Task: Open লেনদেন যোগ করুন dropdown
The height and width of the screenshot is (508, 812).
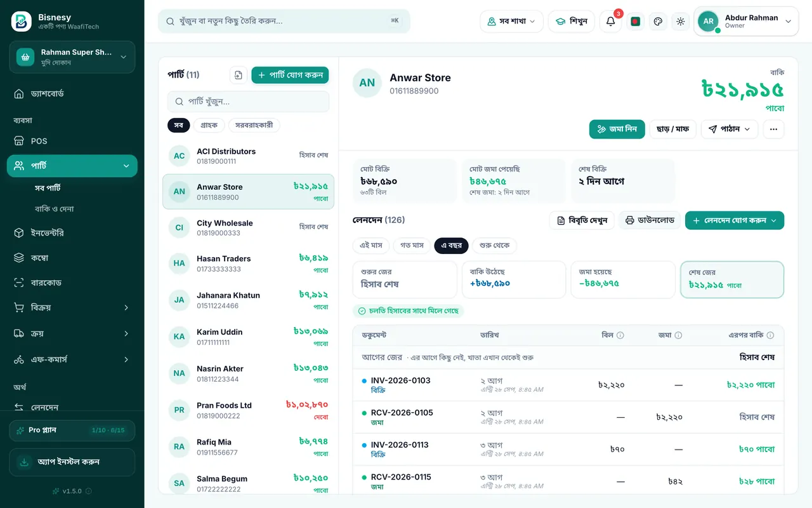Action: pos(735,220)
